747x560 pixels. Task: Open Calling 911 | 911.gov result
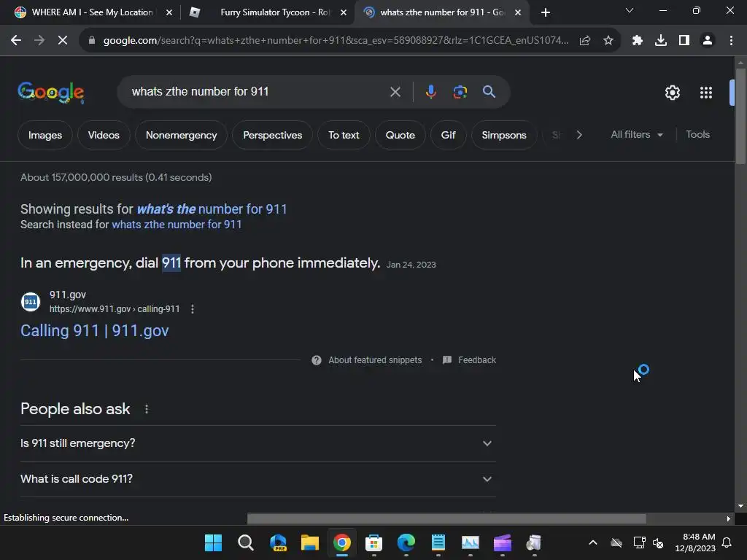click(95, 330)
